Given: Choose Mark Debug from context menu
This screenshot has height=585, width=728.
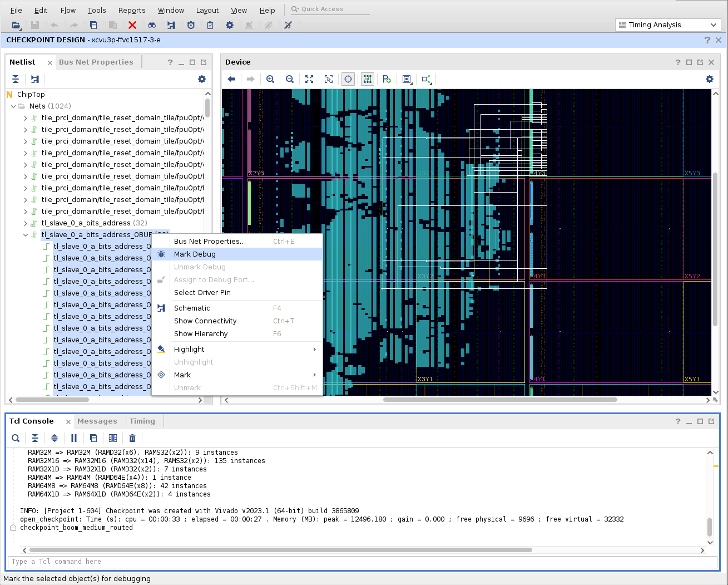Looking at the screenshot, I should (x=237, y=254).
